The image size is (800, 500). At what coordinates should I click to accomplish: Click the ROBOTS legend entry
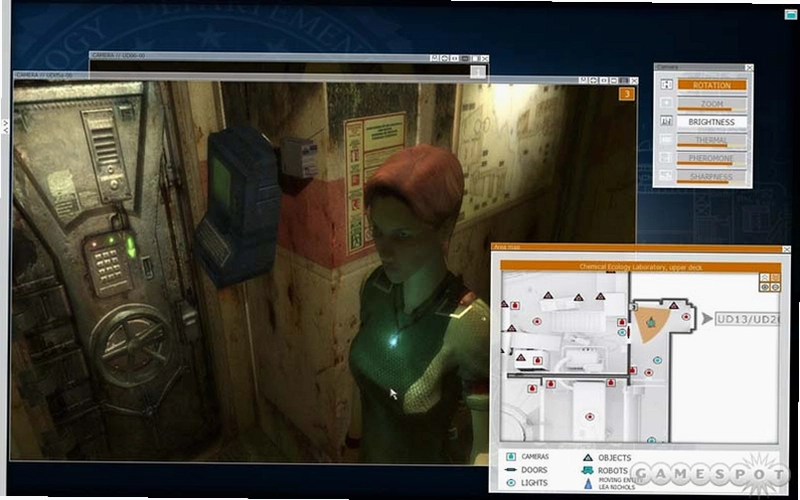coord(605,470)
